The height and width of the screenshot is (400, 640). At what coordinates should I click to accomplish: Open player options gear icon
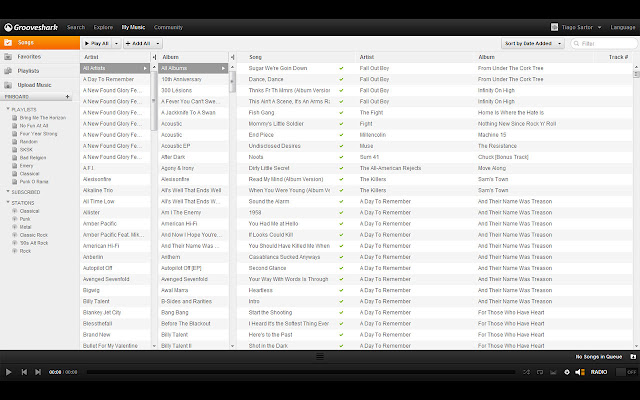tap(567, 372)
